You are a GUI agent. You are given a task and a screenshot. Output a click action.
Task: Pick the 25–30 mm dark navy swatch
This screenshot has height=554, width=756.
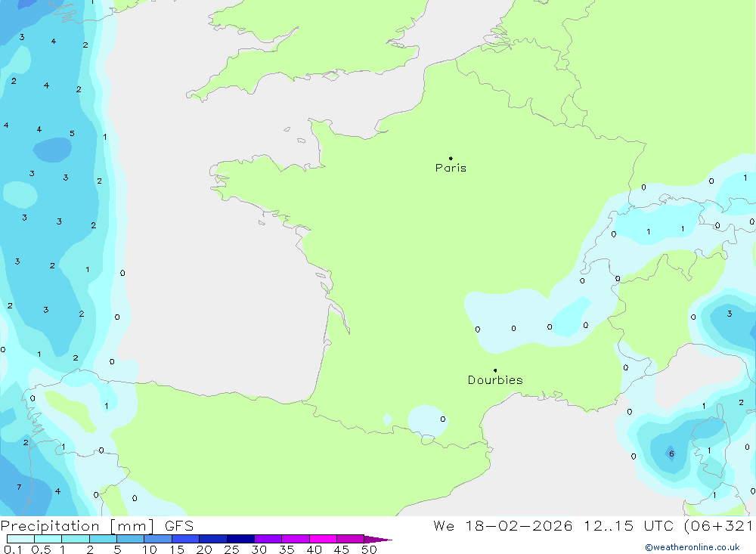(x=240, y=539)
